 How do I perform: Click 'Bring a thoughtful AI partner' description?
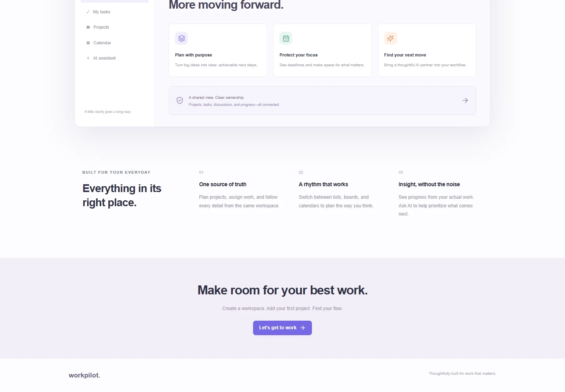point(425,65)
